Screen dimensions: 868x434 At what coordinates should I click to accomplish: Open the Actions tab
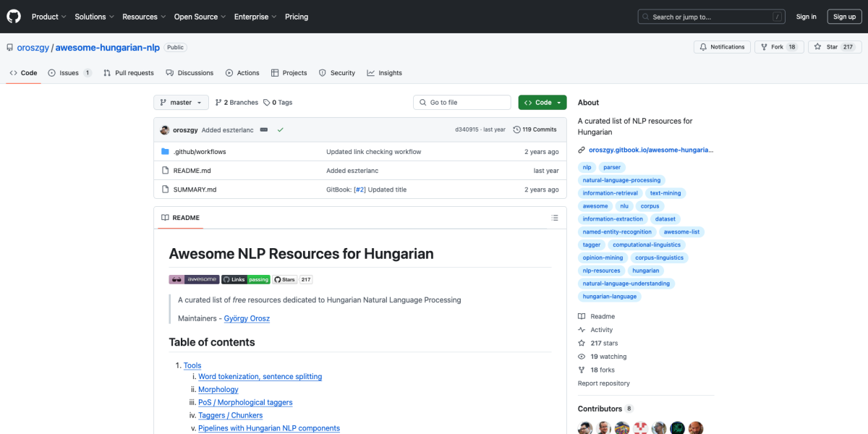tap(242, 72)
